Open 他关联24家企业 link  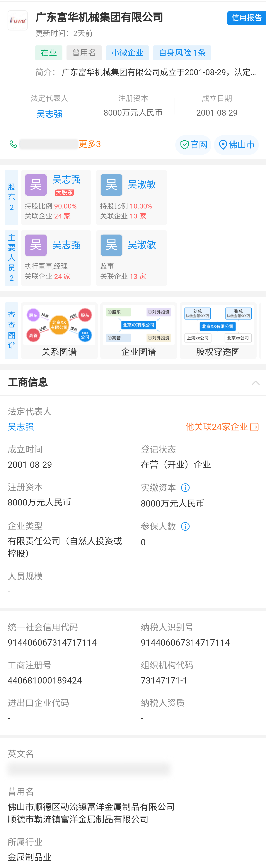[221, 427]
